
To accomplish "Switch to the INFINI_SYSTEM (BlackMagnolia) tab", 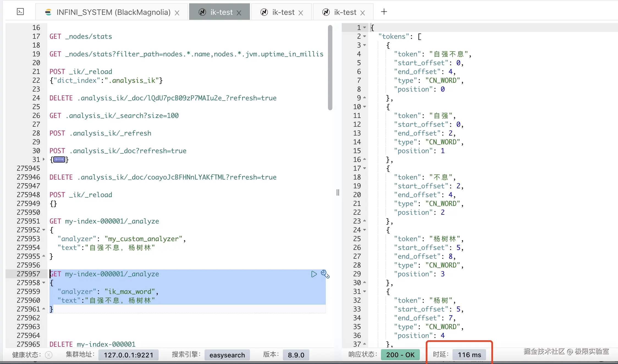I will (113, 12).
